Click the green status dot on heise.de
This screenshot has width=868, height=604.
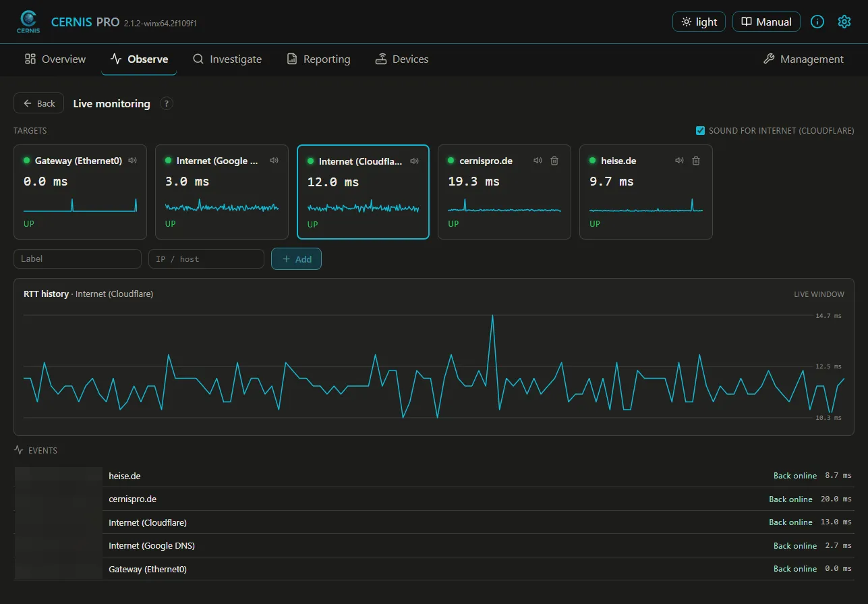(594, 161)
